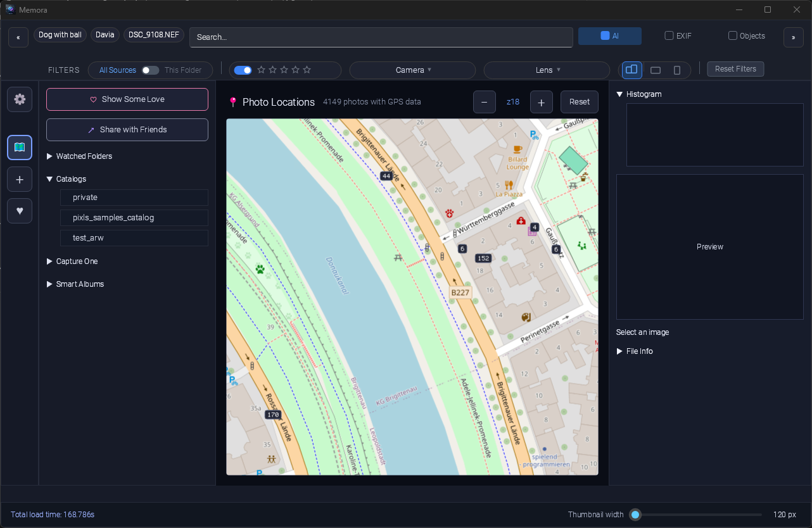
Task: Open the Camera filter dropdown
Action: [412, 70]
